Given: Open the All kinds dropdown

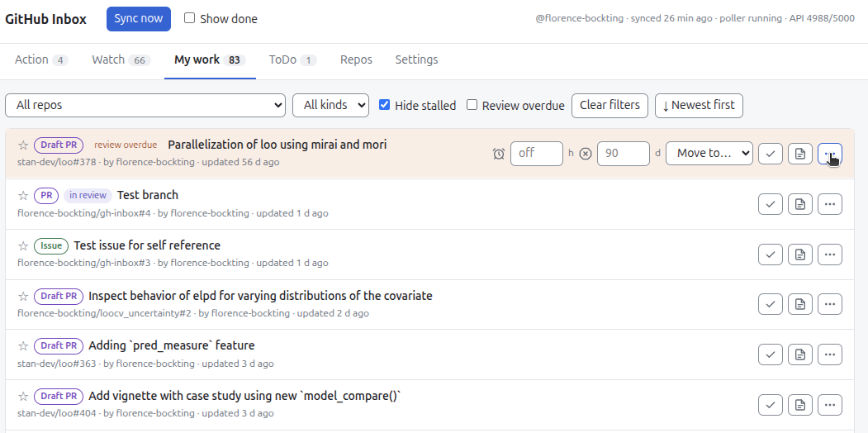Looking at the screenshot, I should coord(330,105).
